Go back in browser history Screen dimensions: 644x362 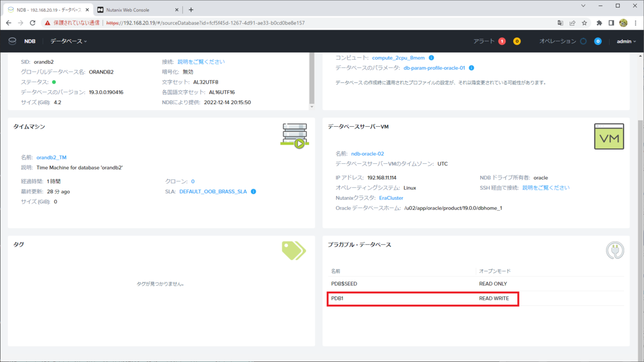tap(9, 23)
